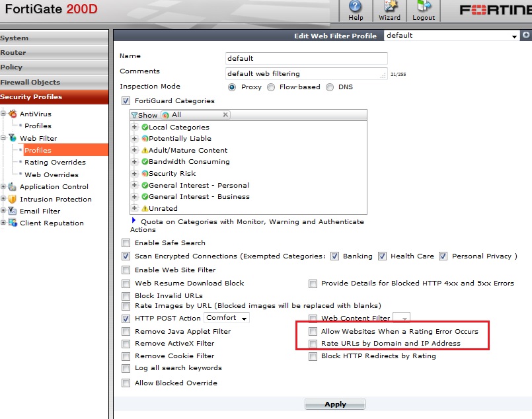Viewport: 532px width, 419px height.
Task: Click the Application Control icon
Action: [x=12, y=186]
